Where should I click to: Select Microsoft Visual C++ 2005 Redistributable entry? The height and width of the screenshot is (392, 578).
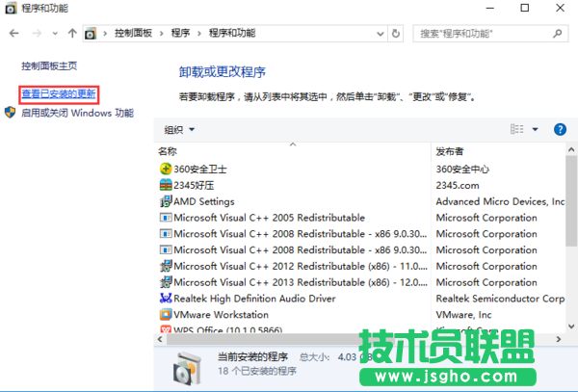point(269,218)
